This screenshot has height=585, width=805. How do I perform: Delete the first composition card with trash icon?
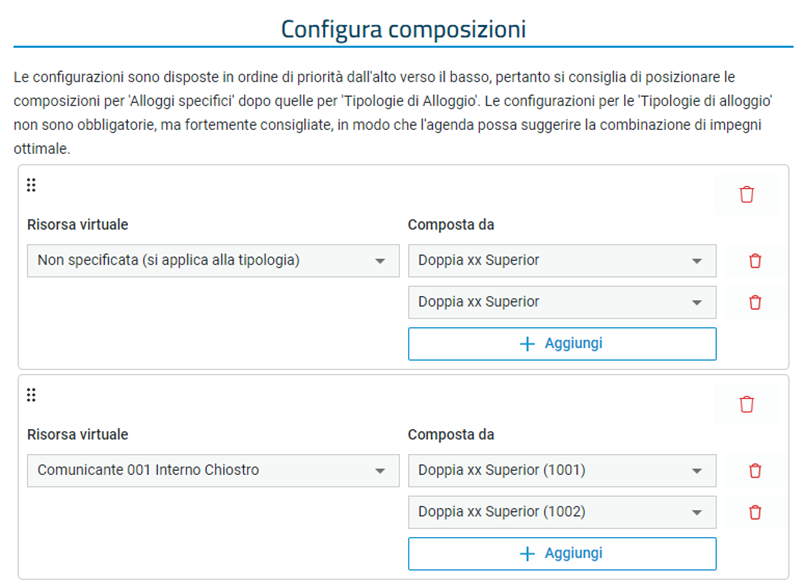746,195
